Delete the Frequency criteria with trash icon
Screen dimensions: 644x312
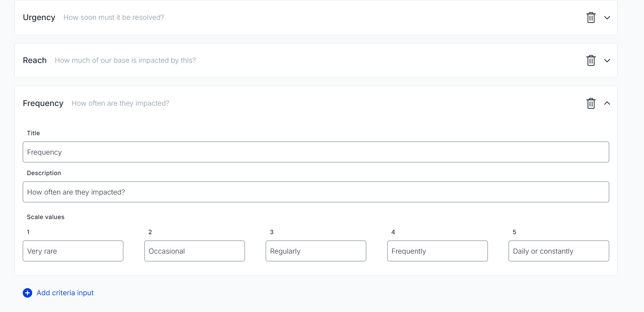pyautogui.click(x=591, y=103)
